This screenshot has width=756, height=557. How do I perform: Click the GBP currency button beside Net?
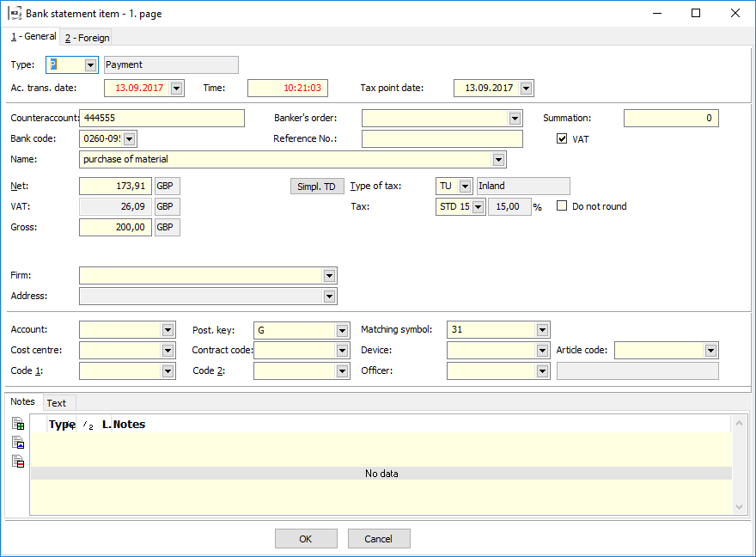click(x=168, y=187)
